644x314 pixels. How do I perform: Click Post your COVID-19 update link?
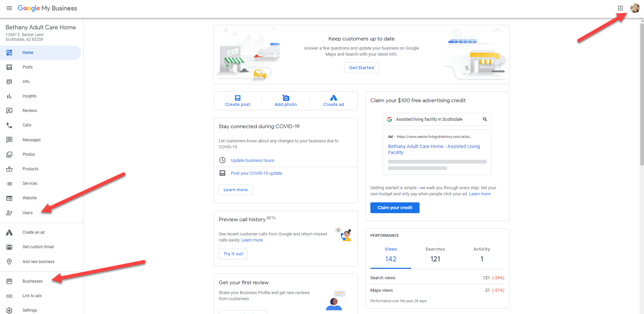pyautogui.click(x=256, y=173)
